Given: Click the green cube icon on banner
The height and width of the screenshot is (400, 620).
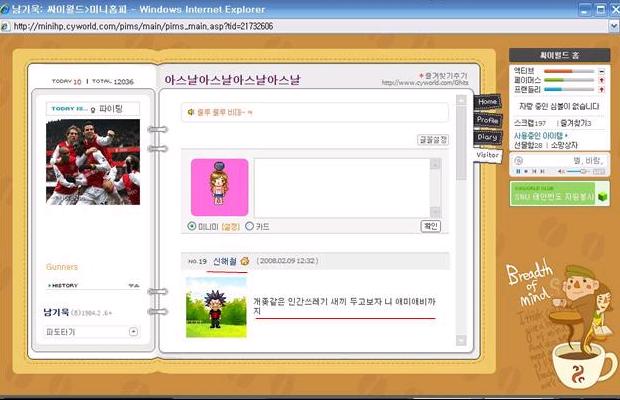Looking at the screenshot, I should click(602, 196).
